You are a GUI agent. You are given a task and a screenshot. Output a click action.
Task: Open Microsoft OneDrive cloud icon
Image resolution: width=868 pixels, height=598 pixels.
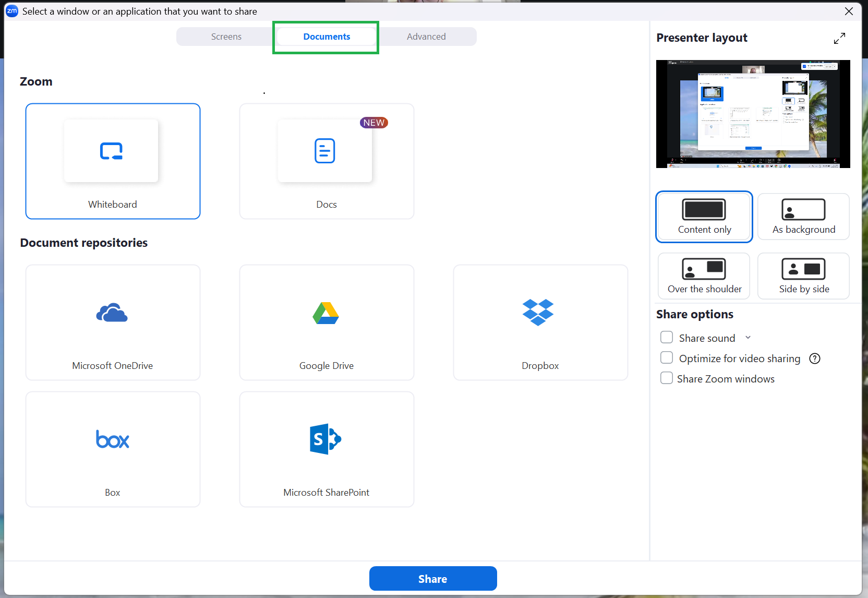[112, 313]
